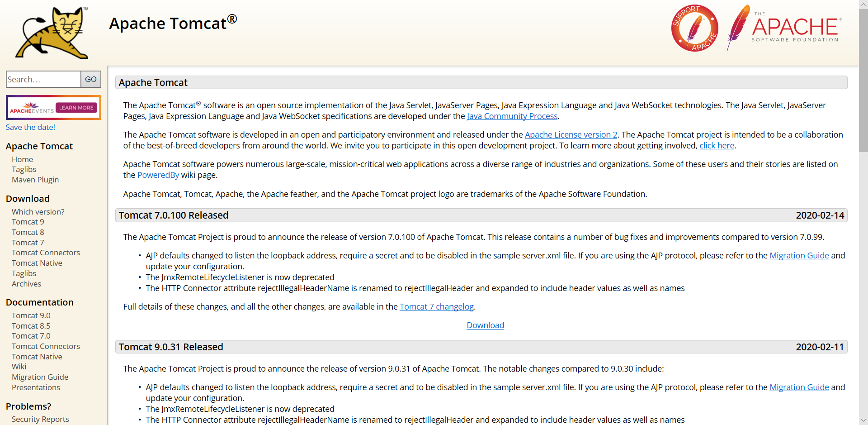Click the scrollbar down arrow

click(x=863, y=420)
